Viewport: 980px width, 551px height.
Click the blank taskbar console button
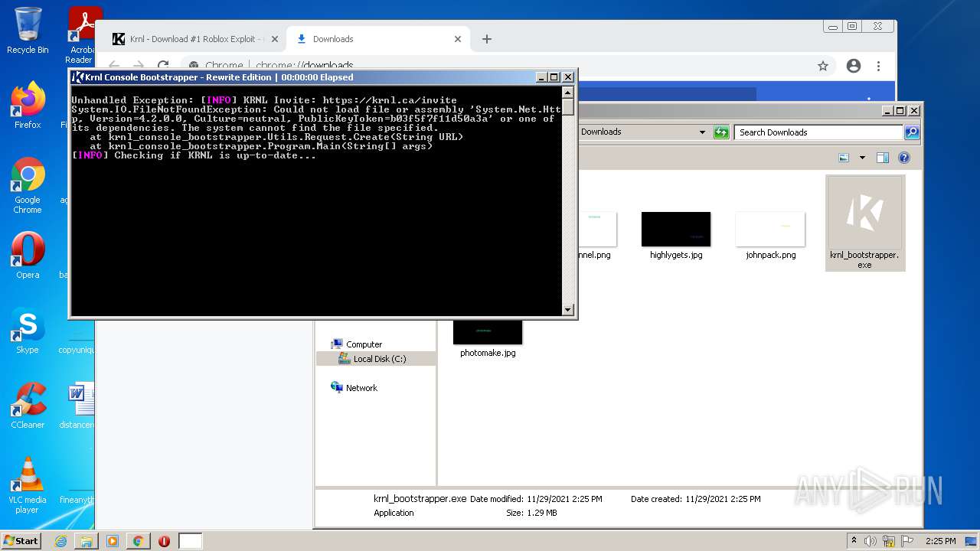[x=191, y=541]
